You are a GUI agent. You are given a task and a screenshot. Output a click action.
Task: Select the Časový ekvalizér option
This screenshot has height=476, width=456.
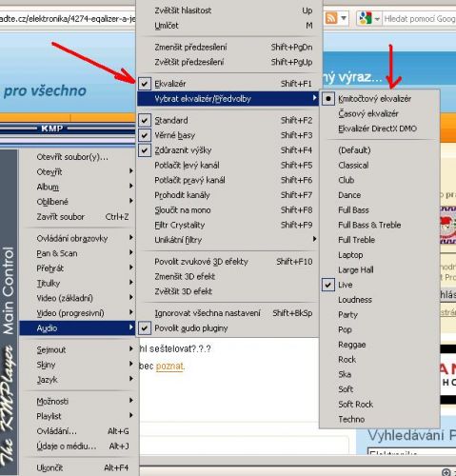click(x=380, y=113)
